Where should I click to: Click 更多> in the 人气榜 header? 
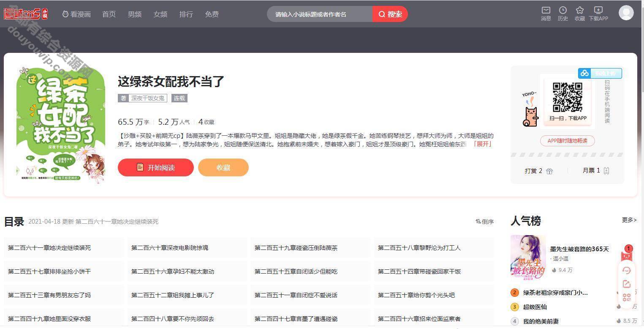point(629,220)
